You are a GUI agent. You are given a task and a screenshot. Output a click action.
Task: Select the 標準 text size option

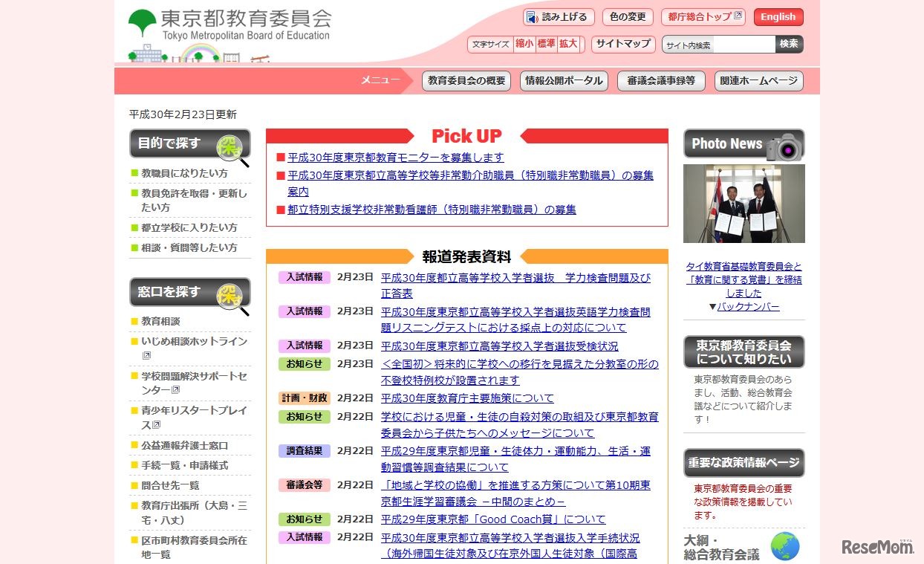(x=547, y=44)
